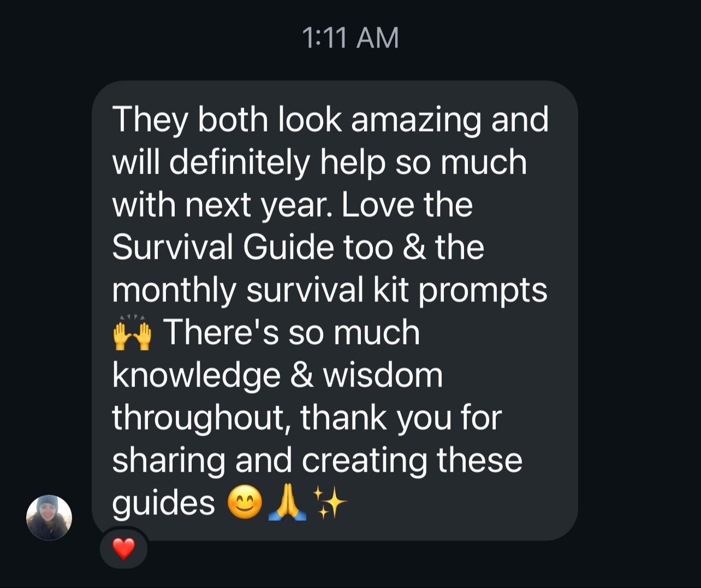The height and width of the screenshot is (588, 701).
Task: Click the word "throughout," in the message
Action: pyautogui.click(x=199, y=419)
